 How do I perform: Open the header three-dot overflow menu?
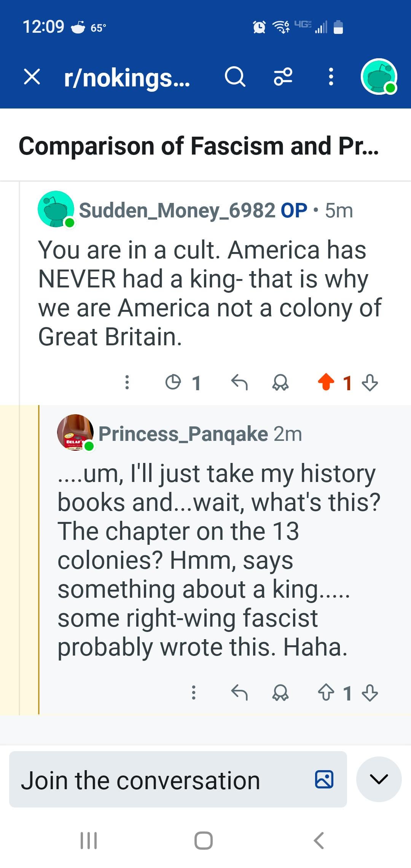[331, 77]
